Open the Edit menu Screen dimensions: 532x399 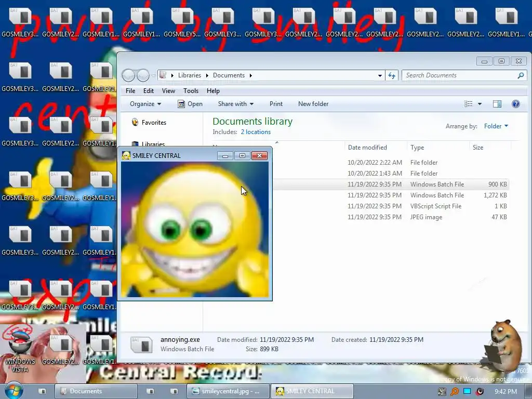point(148,91)
